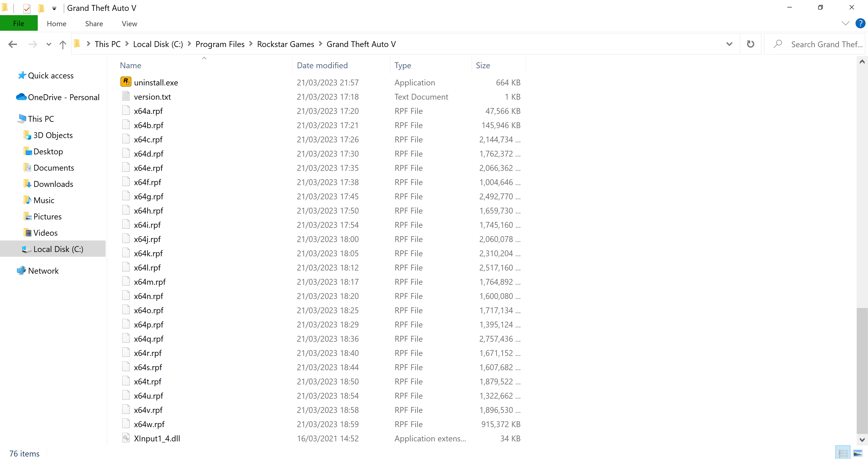This screenshot has height=459, width=868.
Task: Click the Up one level arrow
Action: (63, 44)
